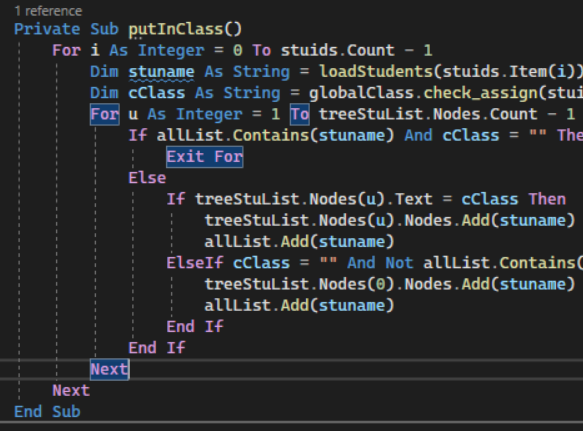Click the squiggle-underlined stuname declaration
583x431 pixels.
[161, 72]
